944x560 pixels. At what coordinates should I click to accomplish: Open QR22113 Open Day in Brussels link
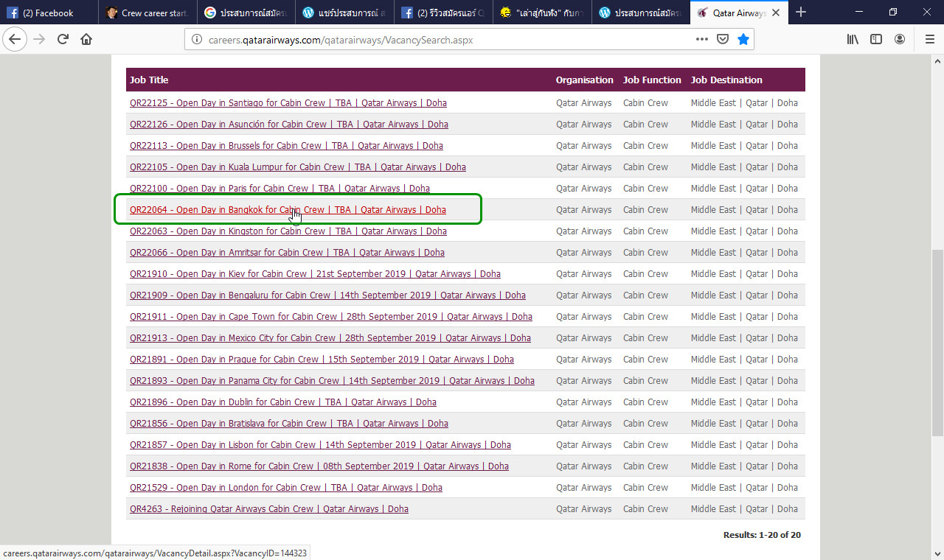click(286, 146)
